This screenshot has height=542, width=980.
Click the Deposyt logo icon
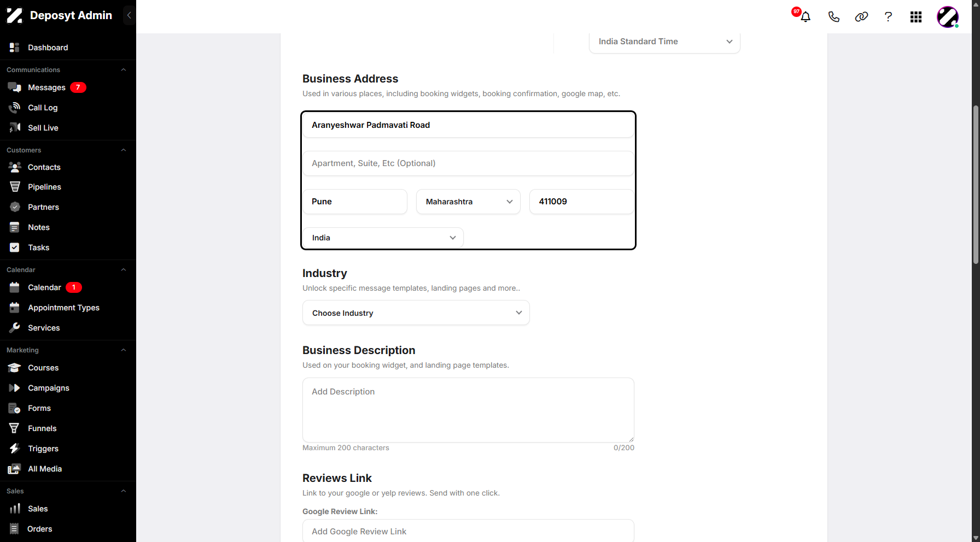coord(15,16)
